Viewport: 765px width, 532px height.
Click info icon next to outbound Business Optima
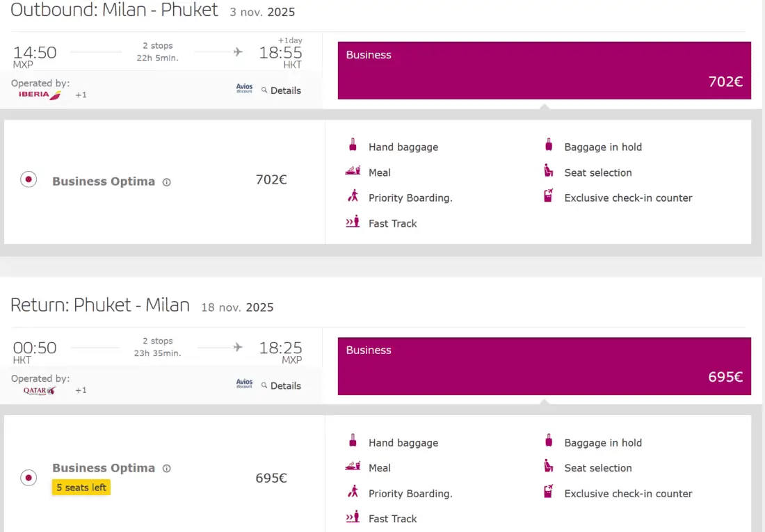click(166, 182)
